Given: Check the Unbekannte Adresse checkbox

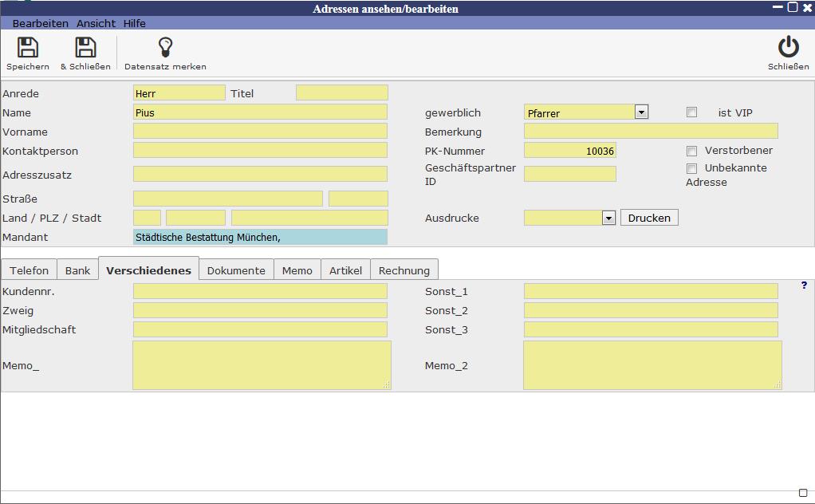Looking at the screenshot, I should click(x=691, y=168).
